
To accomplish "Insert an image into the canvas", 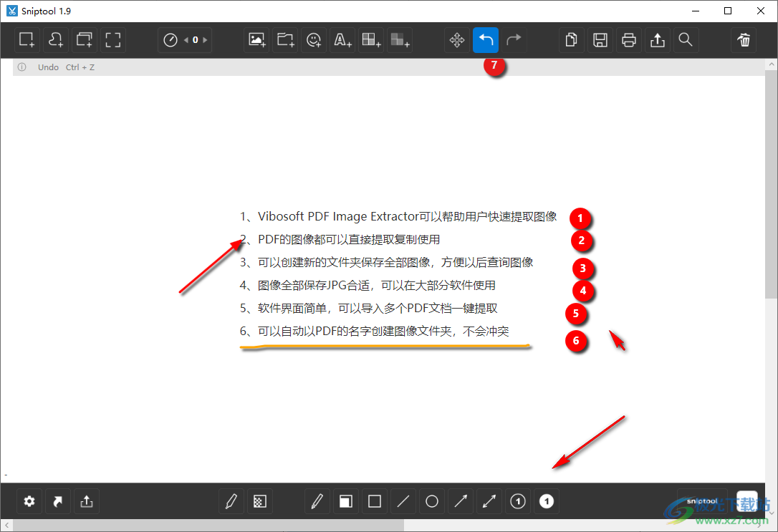I will pos(256,39).
